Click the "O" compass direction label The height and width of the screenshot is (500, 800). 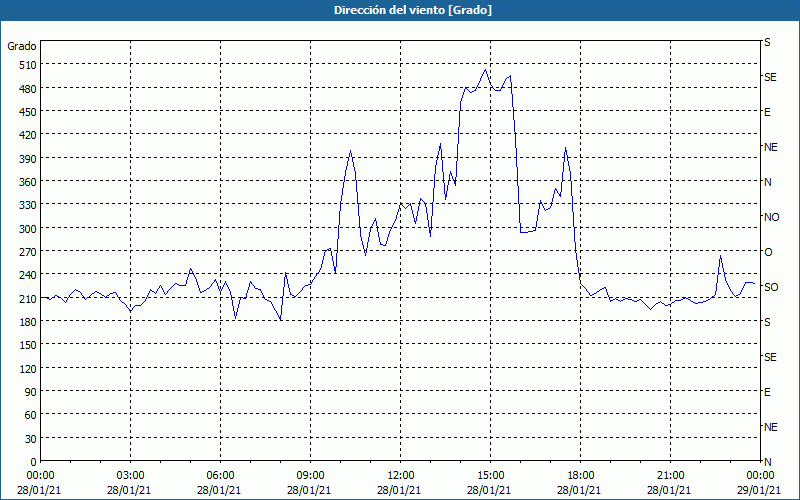(768, 252)
